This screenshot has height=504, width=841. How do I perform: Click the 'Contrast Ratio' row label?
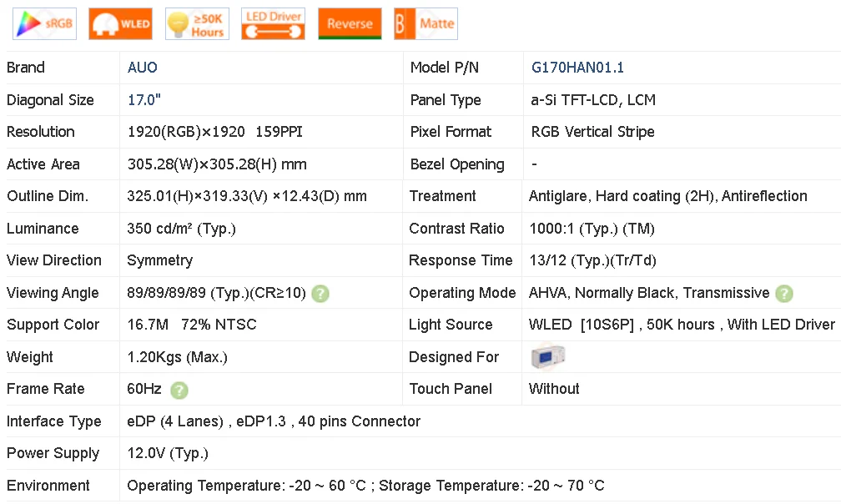click(456, 229)
